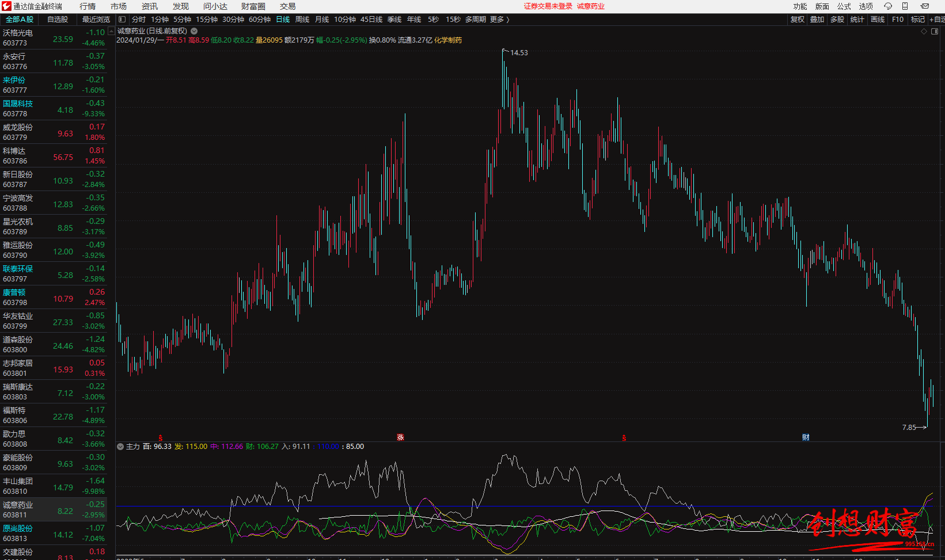945x560 pixels.
Task: Select the 多周期 view
Action: [476, 20]
